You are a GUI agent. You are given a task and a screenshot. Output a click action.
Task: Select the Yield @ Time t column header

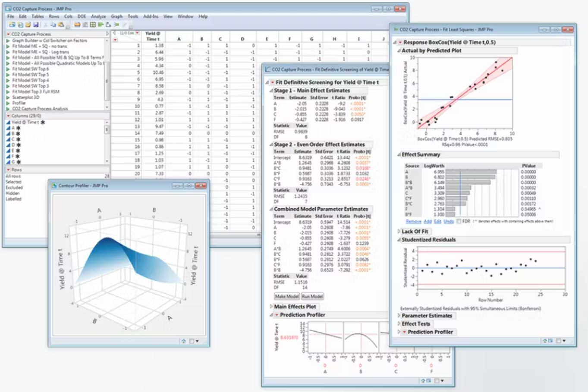point(153,36)
